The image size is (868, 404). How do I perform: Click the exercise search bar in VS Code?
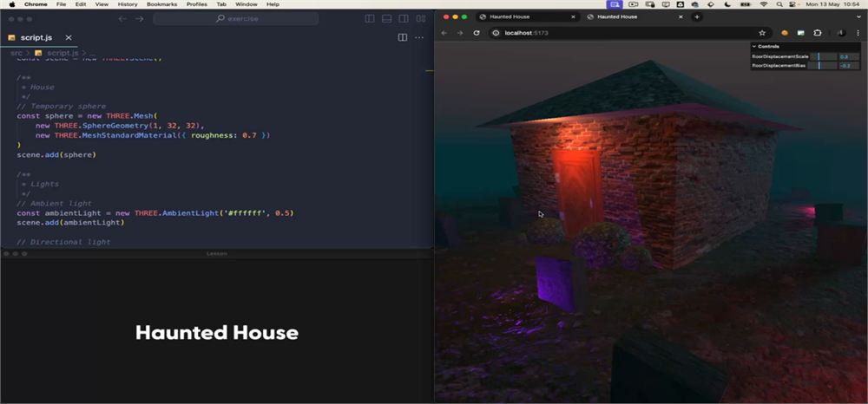pyautogui.click(x=236, y=19)
